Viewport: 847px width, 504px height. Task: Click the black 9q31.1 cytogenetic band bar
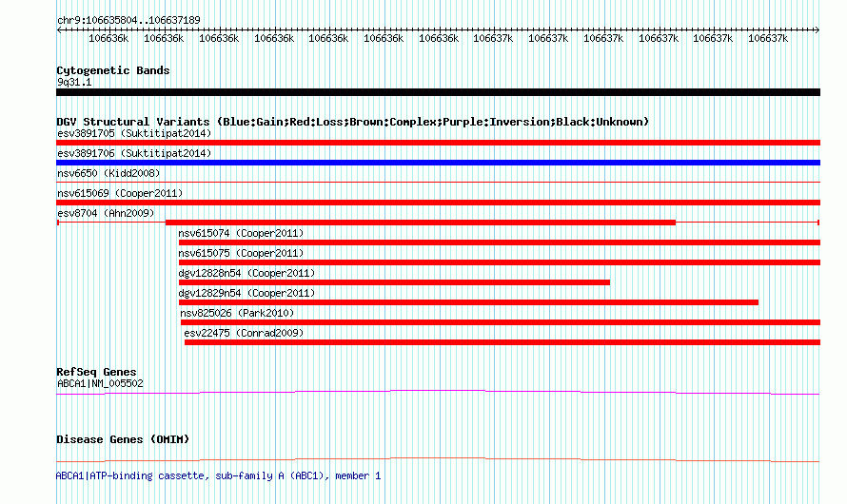pos(438,92)
